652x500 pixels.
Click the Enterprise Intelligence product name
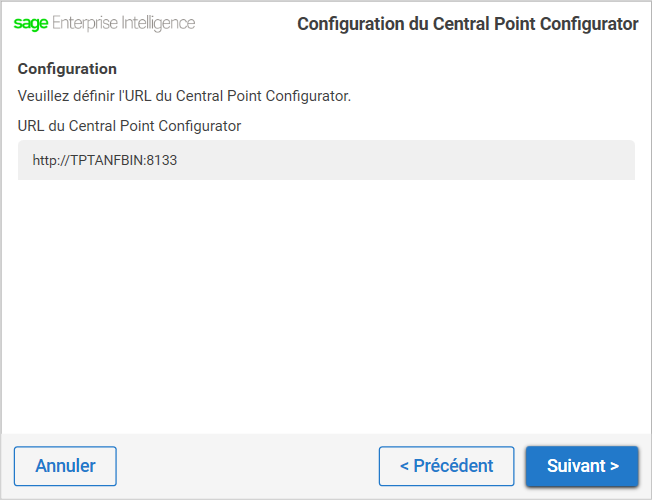pyautogui.click(x=123, y=23)
